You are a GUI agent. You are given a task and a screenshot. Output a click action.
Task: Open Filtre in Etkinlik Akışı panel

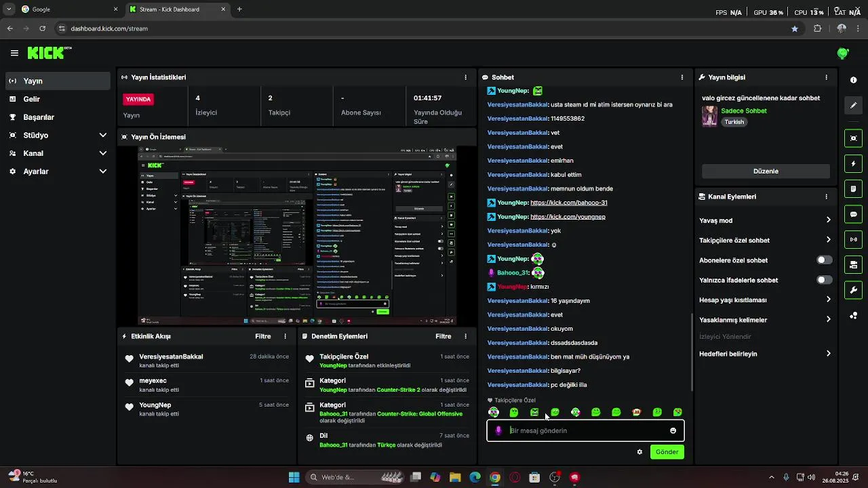[263, 336]
